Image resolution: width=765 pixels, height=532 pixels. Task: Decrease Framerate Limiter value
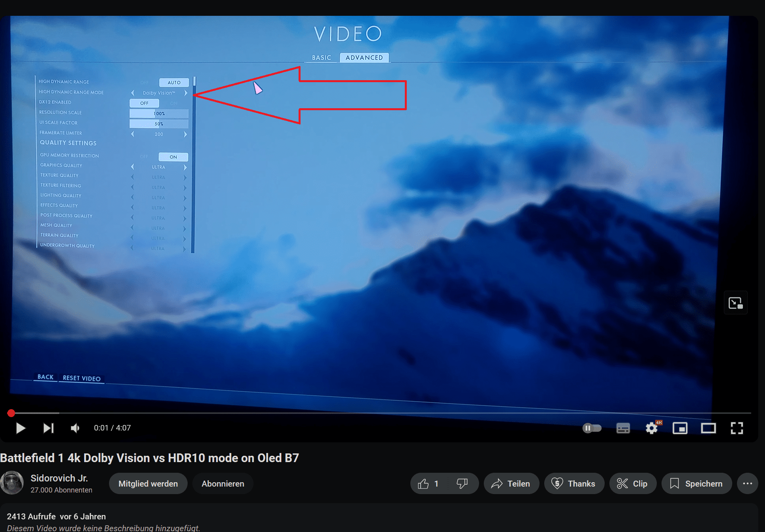(x=133, y=134)
